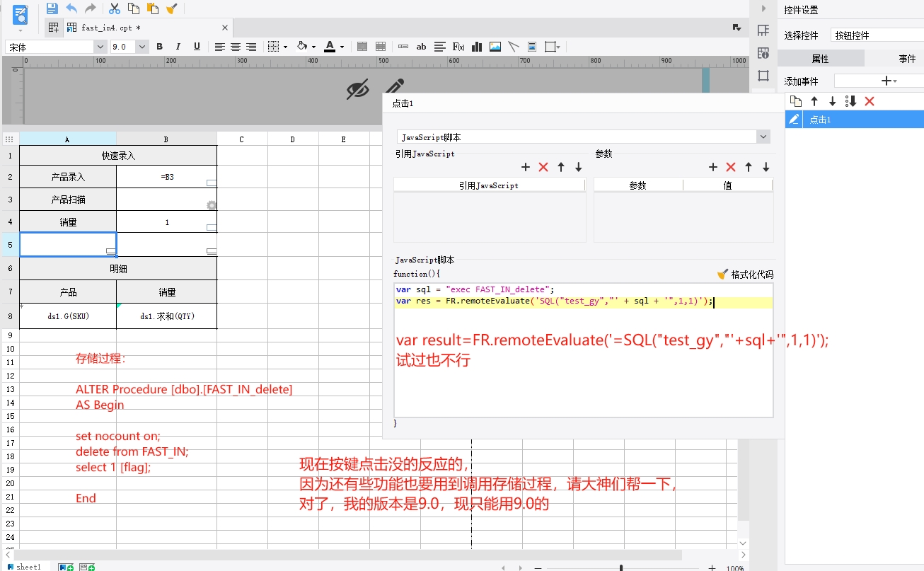Redo the last undone action
This screenshot has height=571, width=924.
click(x=90, y=8)
